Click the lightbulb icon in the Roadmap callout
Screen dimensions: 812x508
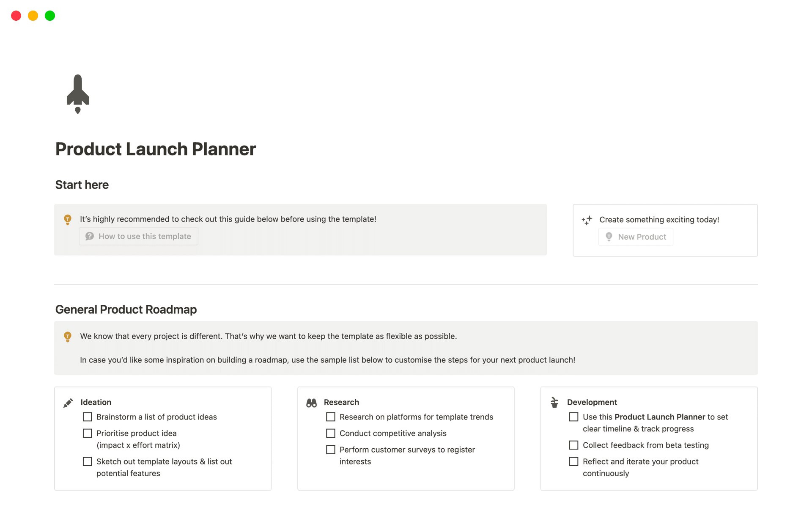pos(68,337)
